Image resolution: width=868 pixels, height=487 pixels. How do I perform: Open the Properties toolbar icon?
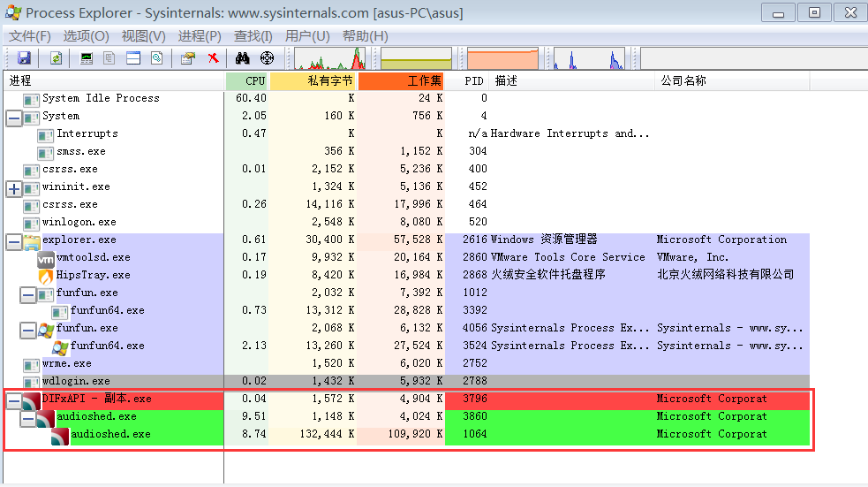click(188, 57)
